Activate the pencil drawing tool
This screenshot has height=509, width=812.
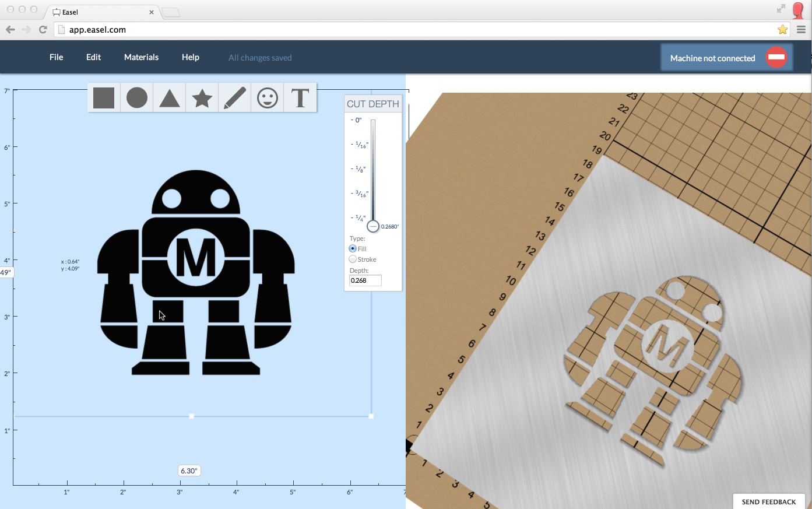click(234, 98)
